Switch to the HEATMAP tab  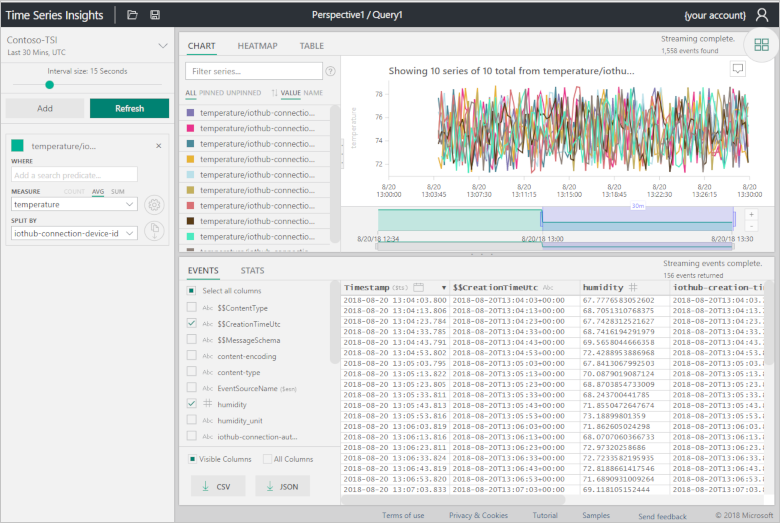point(257,46)
